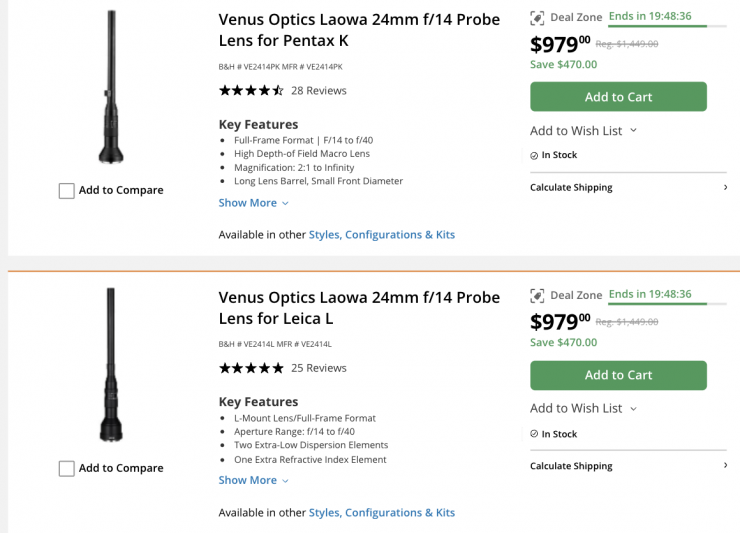
Task: Expand Add to Wish List for Leica L
Action: pyautogui.click(x=633, y=408)
